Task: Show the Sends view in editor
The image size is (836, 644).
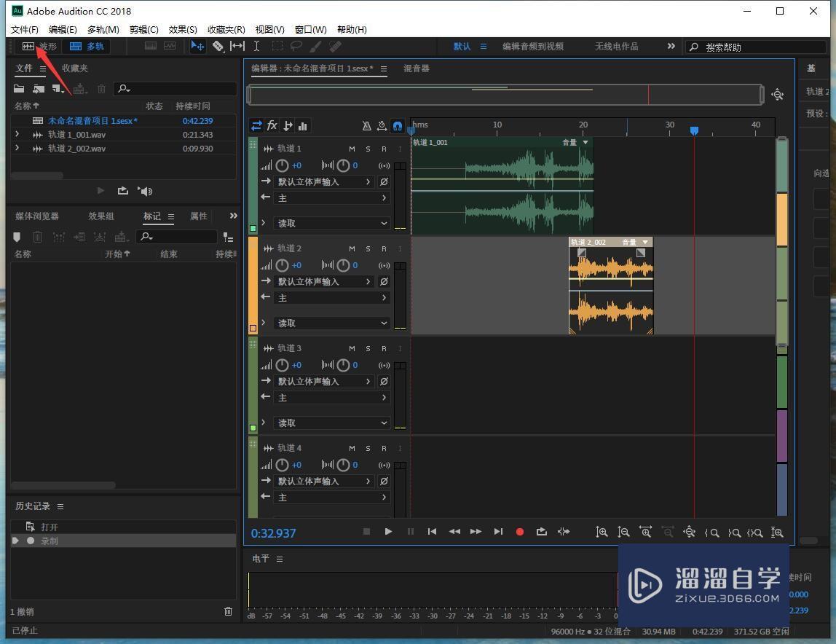Action: tap(288, 126)
